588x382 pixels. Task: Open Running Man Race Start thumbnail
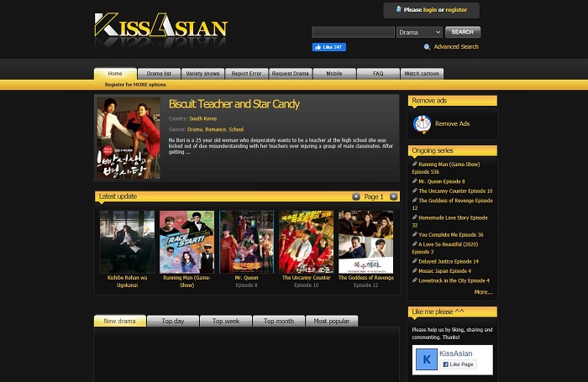[x=186, y=242]
